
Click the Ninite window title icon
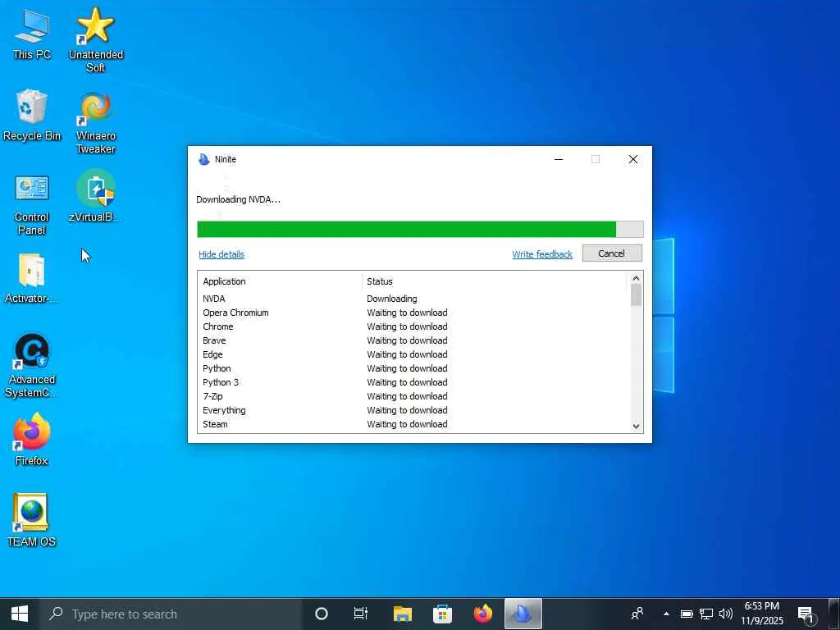(203, 159)
